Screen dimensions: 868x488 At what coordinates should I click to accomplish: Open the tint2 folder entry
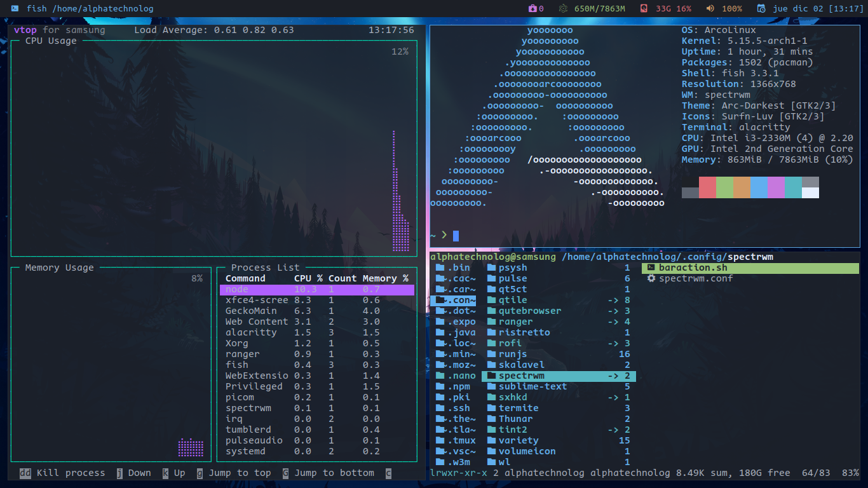[559, 430]
